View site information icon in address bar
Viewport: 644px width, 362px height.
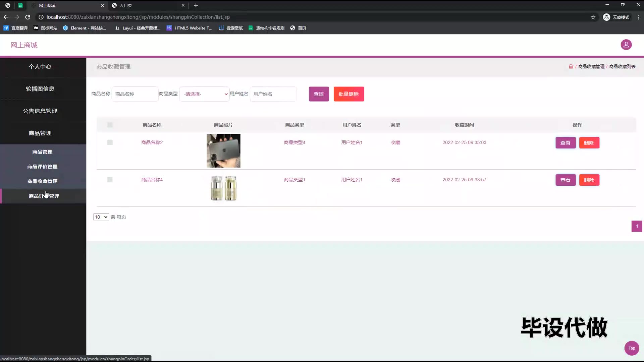point(41,17)
